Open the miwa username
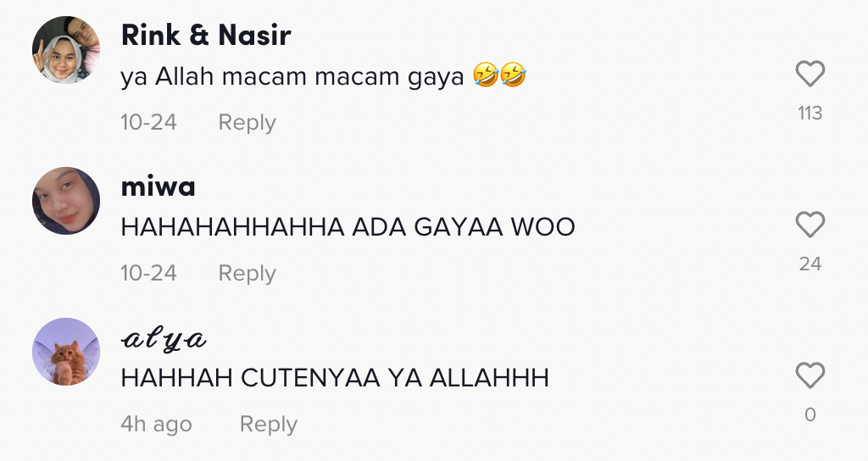868x461 pixels. click(158, 187)
